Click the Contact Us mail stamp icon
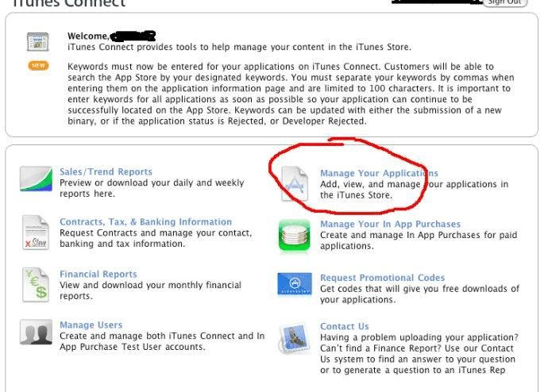This screenshot has width=548, height=392. click(x=295, y=338)
